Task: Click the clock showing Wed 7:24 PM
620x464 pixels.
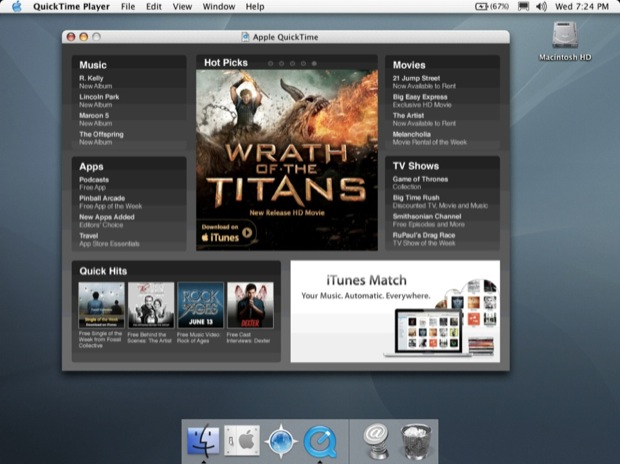Action: pos(581,6)
